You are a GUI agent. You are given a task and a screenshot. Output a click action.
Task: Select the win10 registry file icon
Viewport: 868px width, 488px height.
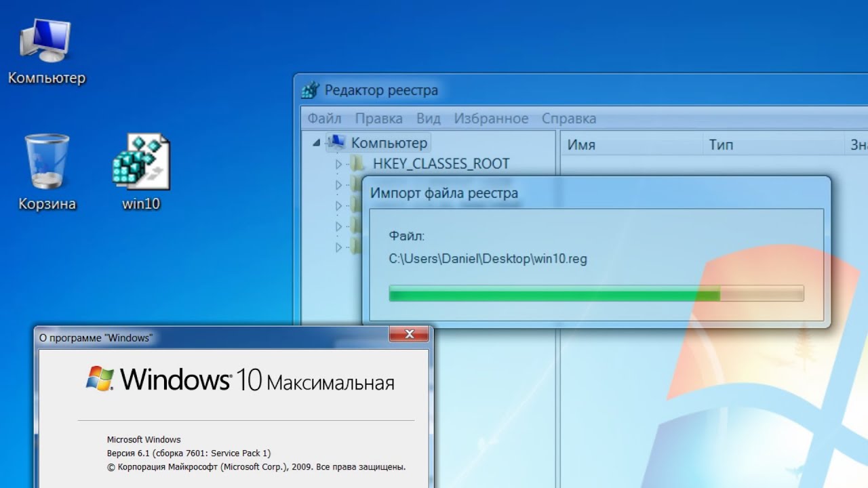coord(141,172)
